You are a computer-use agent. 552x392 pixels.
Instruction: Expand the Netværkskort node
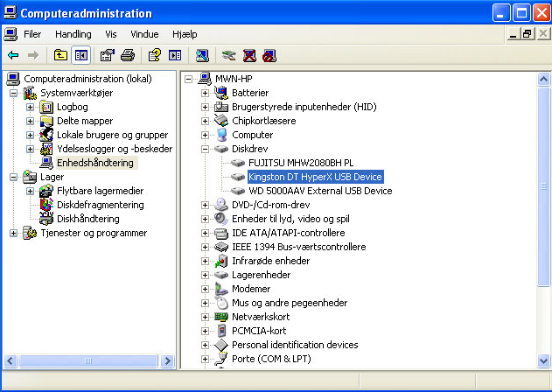(x=205, y=317)
